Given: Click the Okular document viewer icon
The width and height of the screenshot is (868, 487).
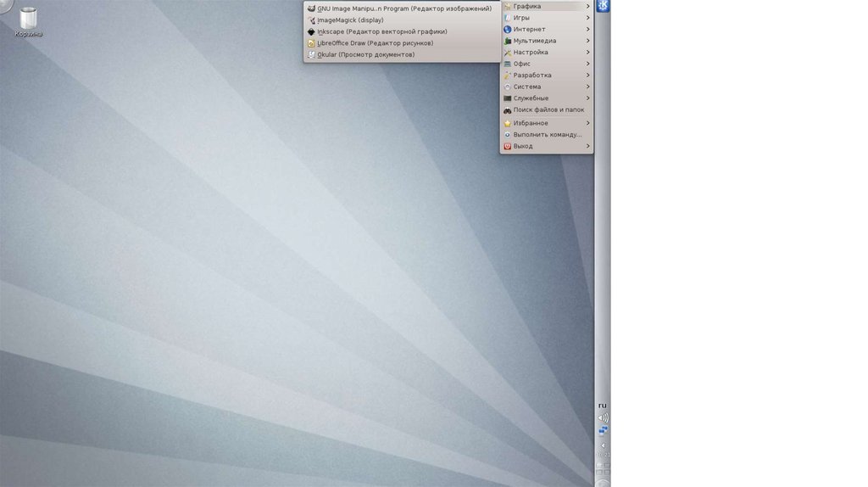Looking at the screenshot, I should (x=311, y=55).
